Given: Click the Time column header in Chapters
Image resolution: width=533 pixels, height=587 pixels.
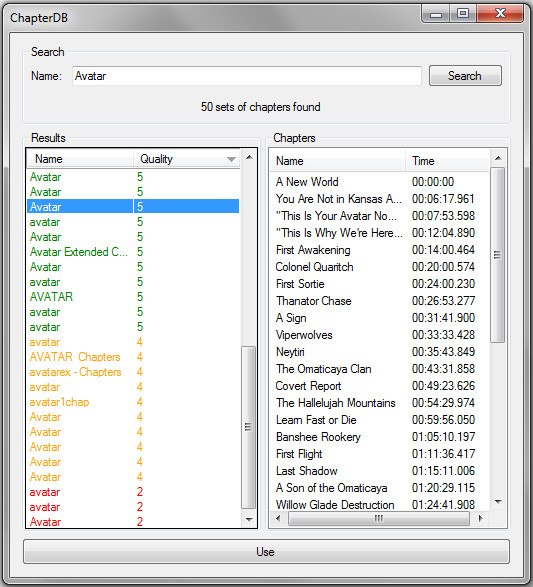Looking at the screenshot, I should pyautogui.click(x=447, y=161).
